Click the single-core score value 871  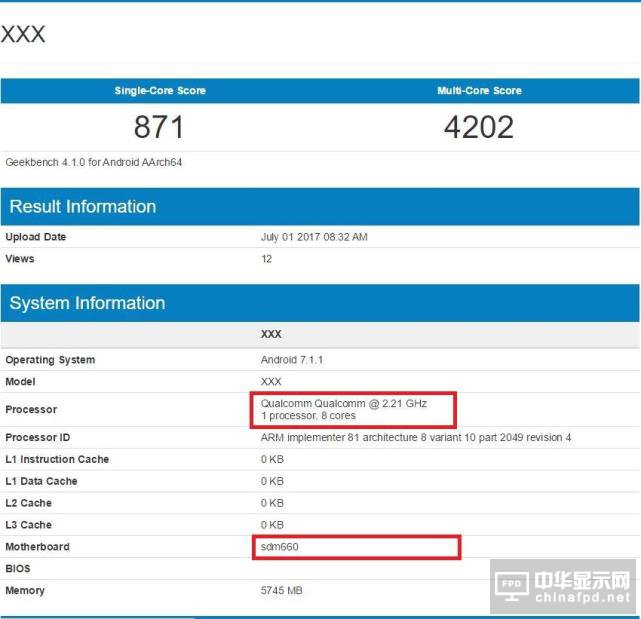click(159, 127)
